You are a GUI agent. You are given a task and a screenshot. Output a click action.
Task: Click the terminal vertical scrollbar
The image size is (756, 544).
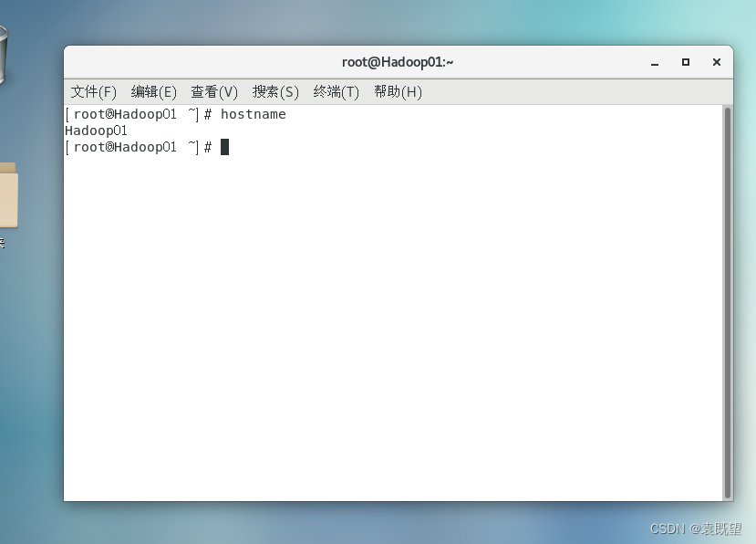click(x=728, y=303)
